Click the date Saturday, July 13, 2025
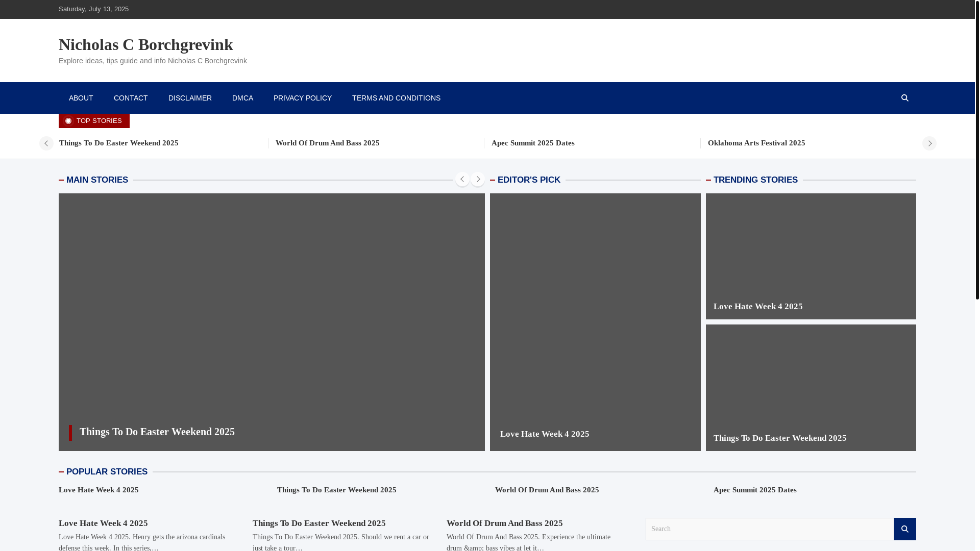Screen dimensions: 980x551 click(93, 9)
